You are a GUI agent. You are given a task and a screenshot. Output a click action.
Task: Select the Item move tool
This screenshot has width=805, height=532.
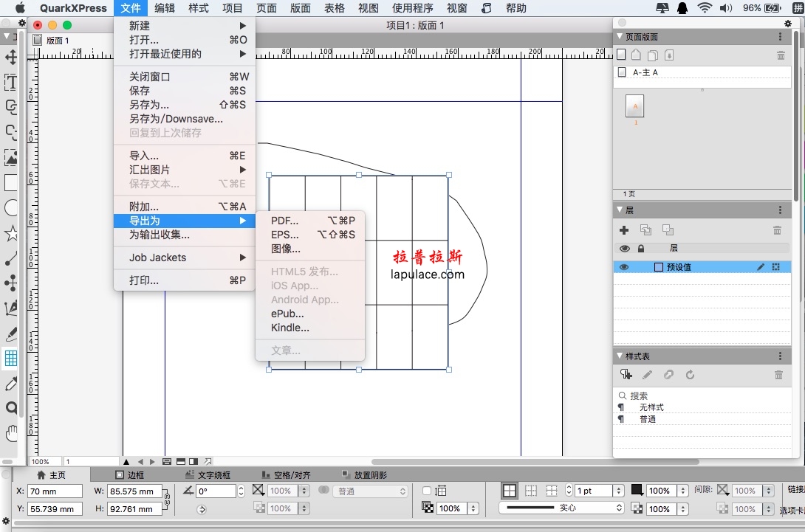click(x=11, y=57)
